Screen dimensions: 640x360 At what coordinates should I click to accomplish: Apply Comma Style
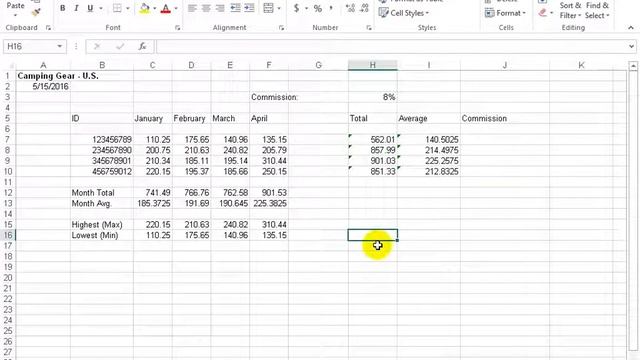click(x=331, y=8)
